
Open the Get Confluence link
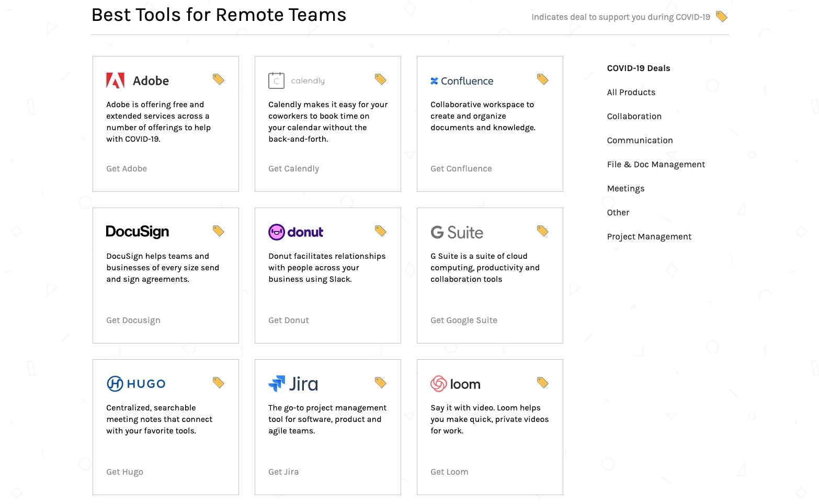pyautogui.click(x=461, y=168)
